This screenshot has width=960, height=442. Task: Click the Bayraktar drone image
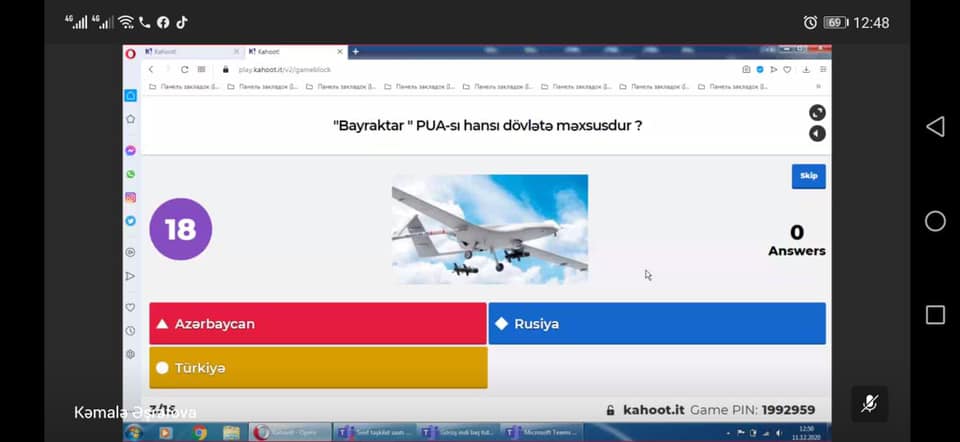click(x=490, y=230)
